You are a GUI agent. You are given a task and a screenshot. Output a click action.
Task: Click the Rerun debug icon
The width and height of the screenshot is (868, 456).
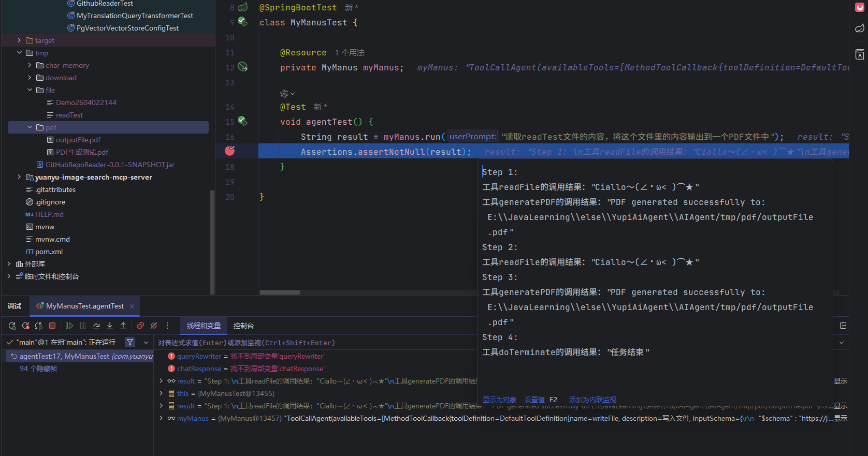(x=12, y=326)
